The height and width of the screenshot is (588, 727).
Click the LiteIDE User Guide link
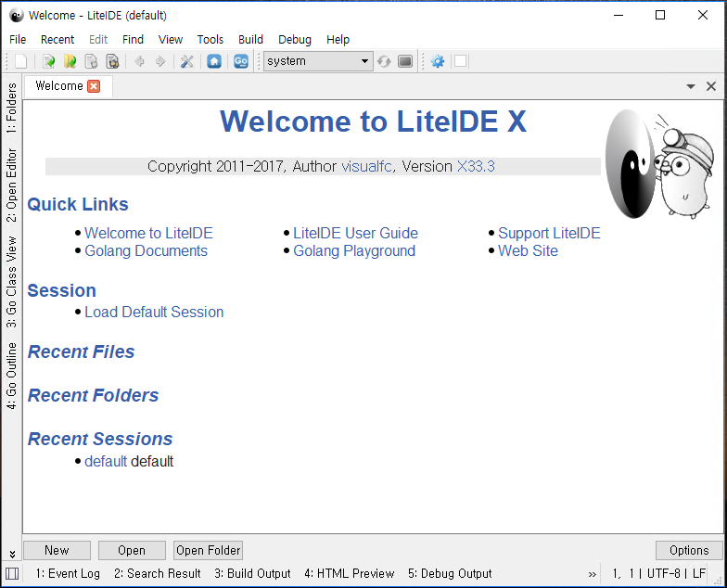tap(355, 233)
